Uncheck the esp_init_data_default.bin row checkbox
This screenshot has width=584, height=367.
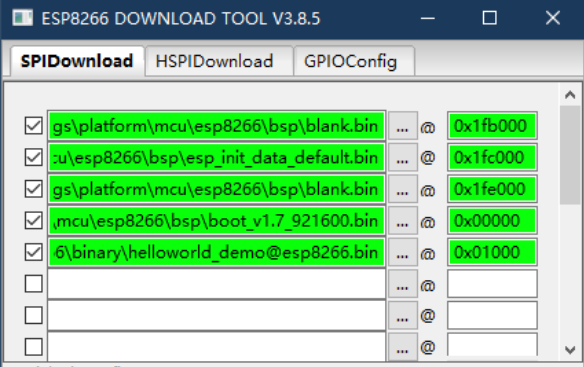34,157
